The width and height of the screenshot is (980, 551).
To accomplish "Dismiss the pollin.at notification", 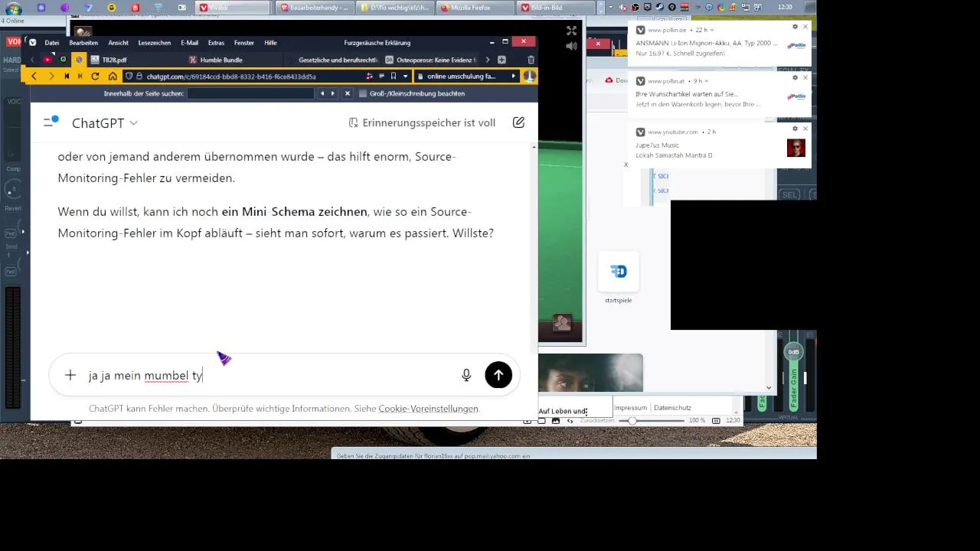I will (805, 78).
